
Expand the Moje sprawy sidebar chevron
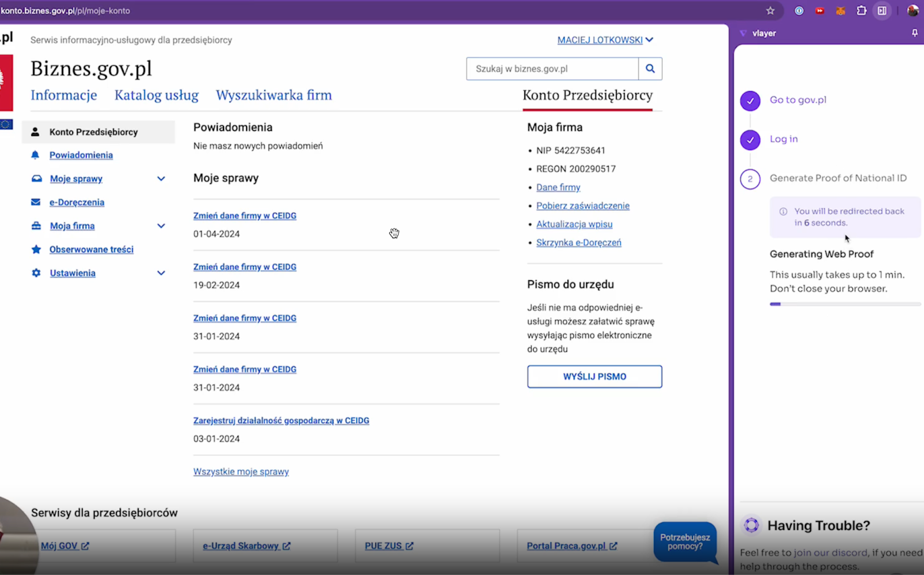pos(161,179)
